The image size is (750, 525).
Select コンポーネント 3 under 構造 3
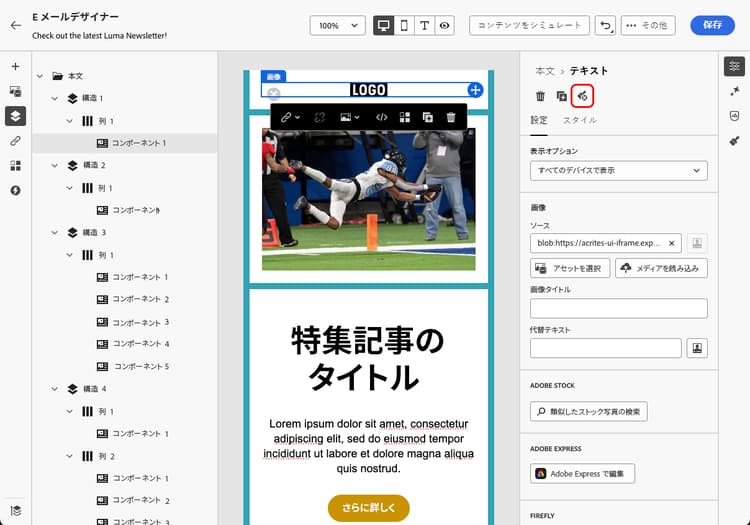coord(133,322)
